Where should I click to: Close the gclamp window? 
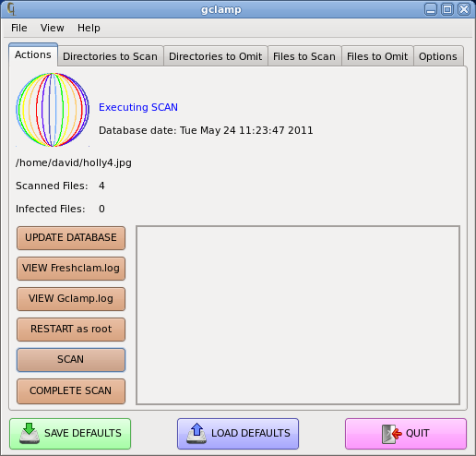coord(464,9)
